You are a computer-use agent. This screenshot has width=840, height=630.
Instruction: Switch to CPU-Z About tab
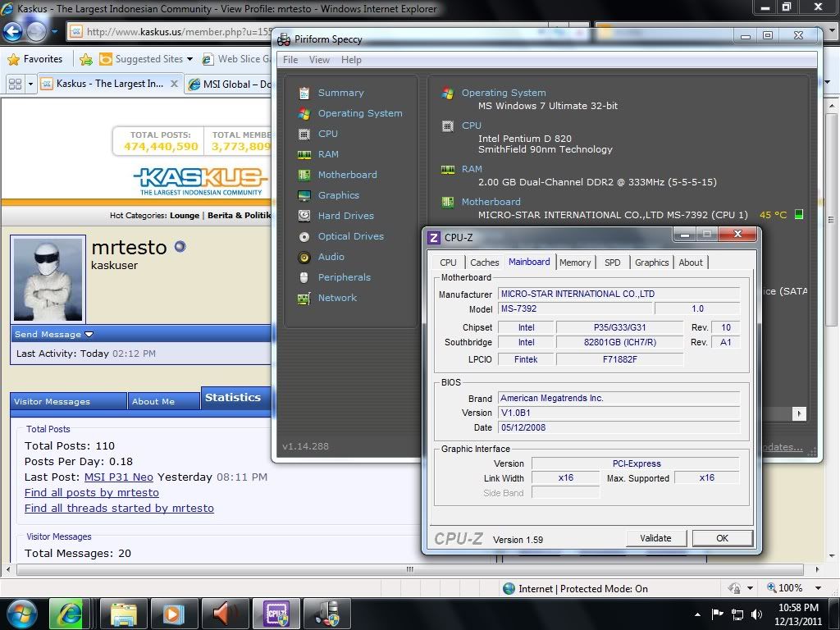pyautogui.click(x=691, y=262)
